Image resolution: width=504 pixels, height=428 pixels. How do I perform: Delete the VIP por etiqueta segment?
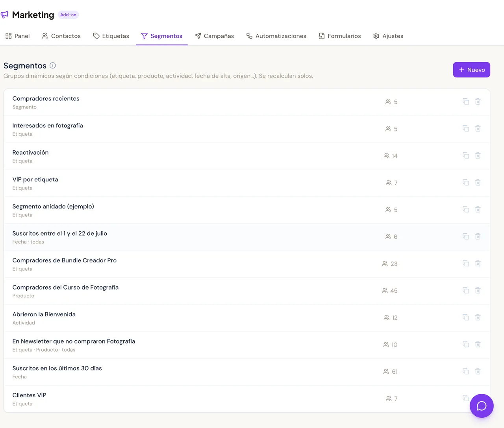pos(478,183)
